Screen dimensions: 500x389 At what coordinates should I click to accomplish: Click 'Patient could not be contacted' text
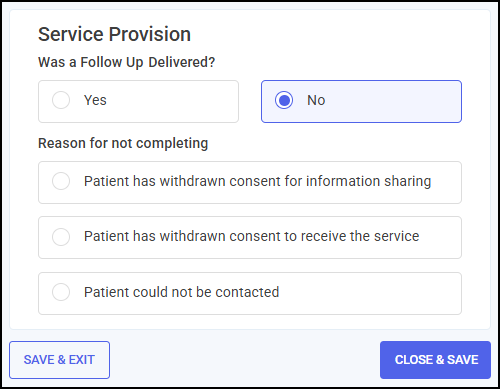tap(181, 292)
